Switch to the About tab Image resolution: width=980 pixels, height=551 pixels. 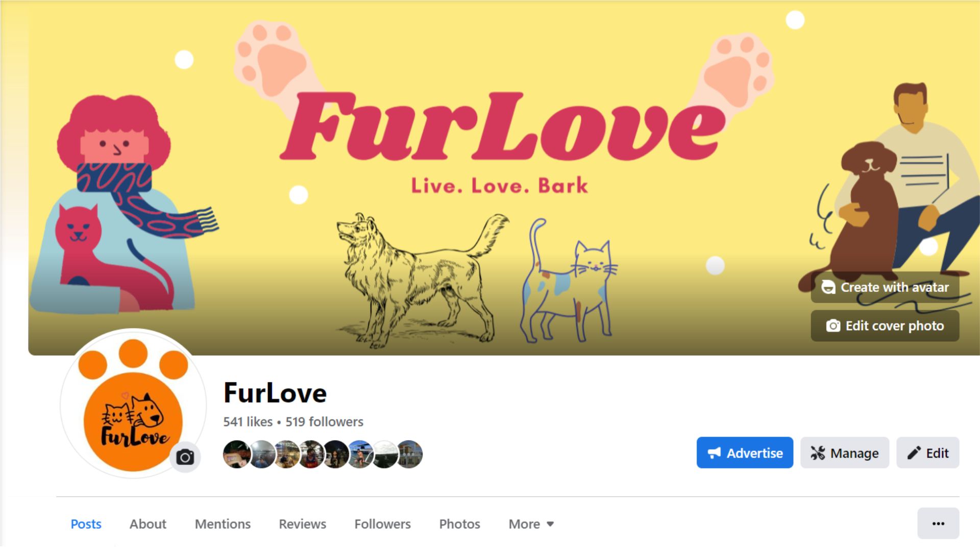point(148,524)
